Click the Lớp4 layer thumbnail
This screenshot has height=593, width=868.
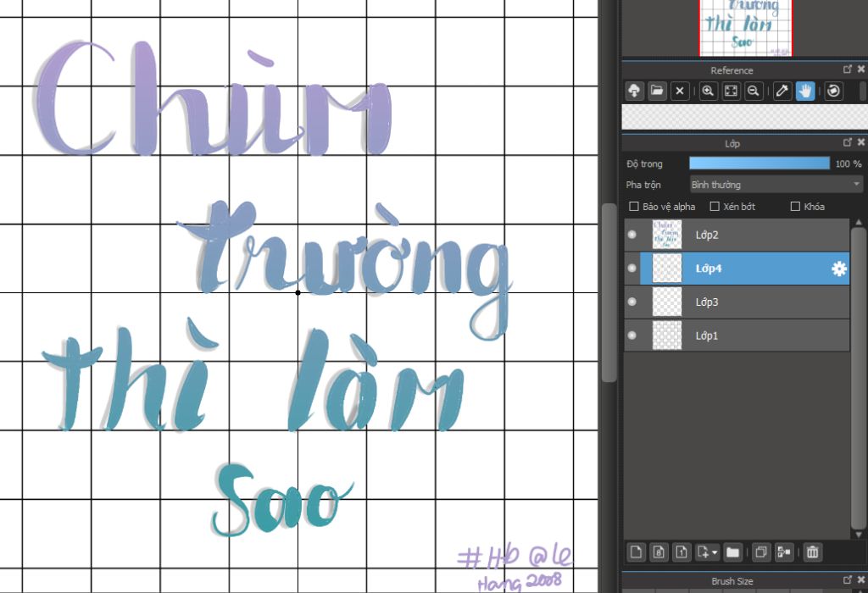tap(667, 269)
